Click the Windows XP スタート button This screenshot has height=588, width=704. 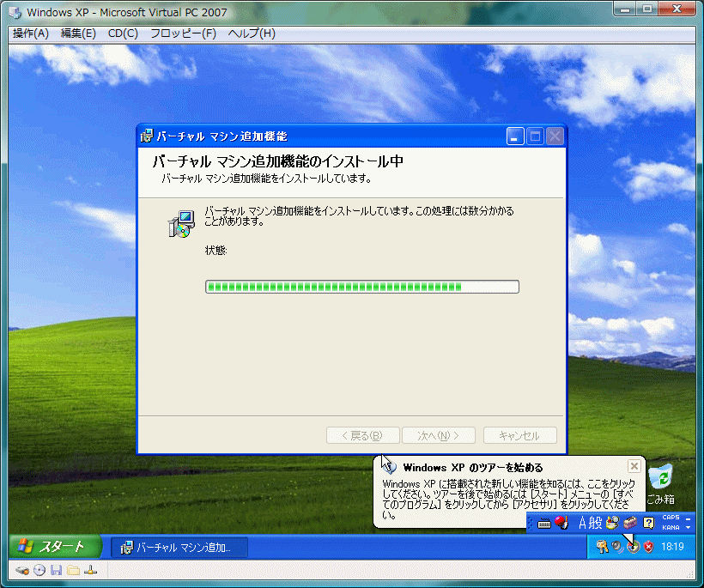(54, 546)
